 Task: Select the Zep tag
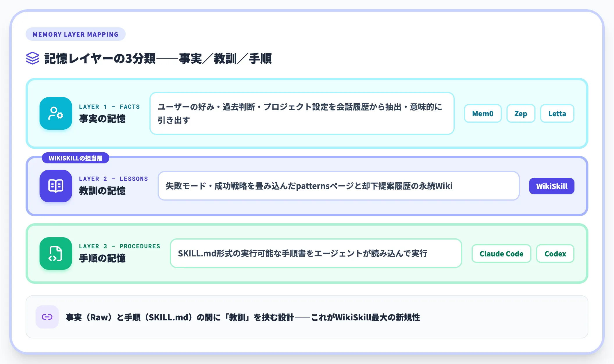(521, 113)
